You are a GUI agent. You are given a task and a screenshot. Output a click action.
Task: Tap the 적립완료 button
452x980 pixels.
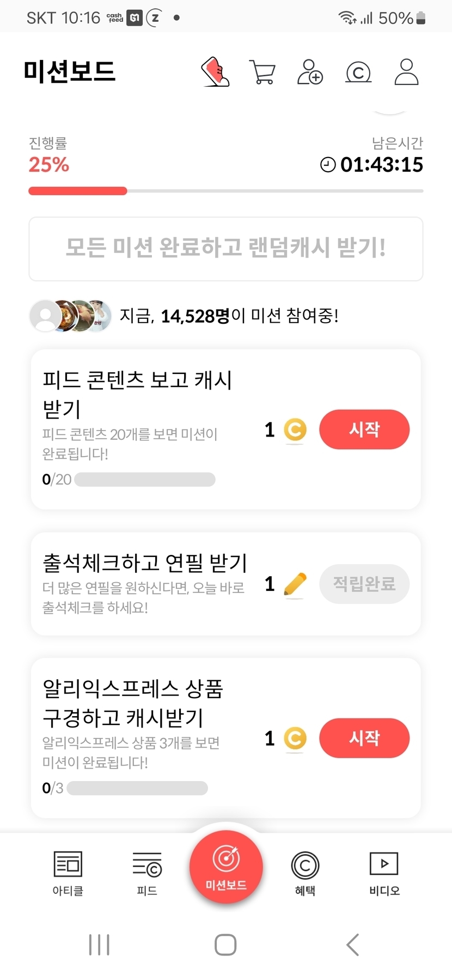pos(364,584)
